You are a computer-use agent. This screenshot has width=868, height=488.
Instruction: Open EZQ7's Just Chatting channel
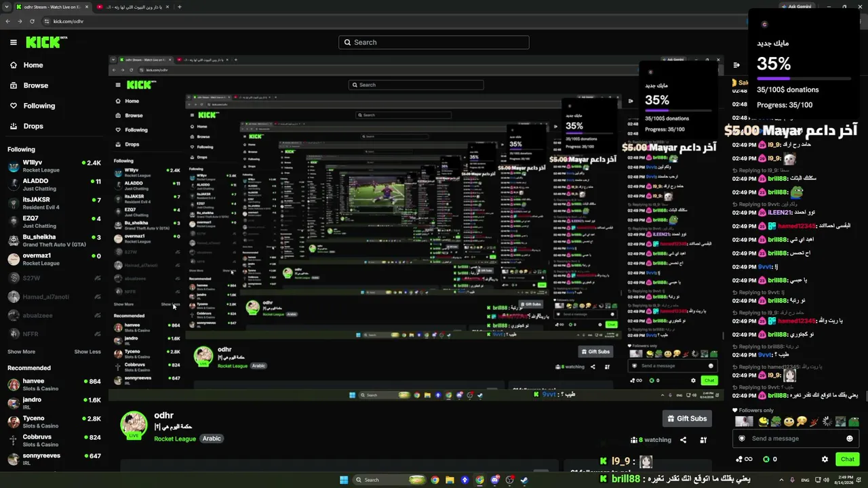click(54, 222)
